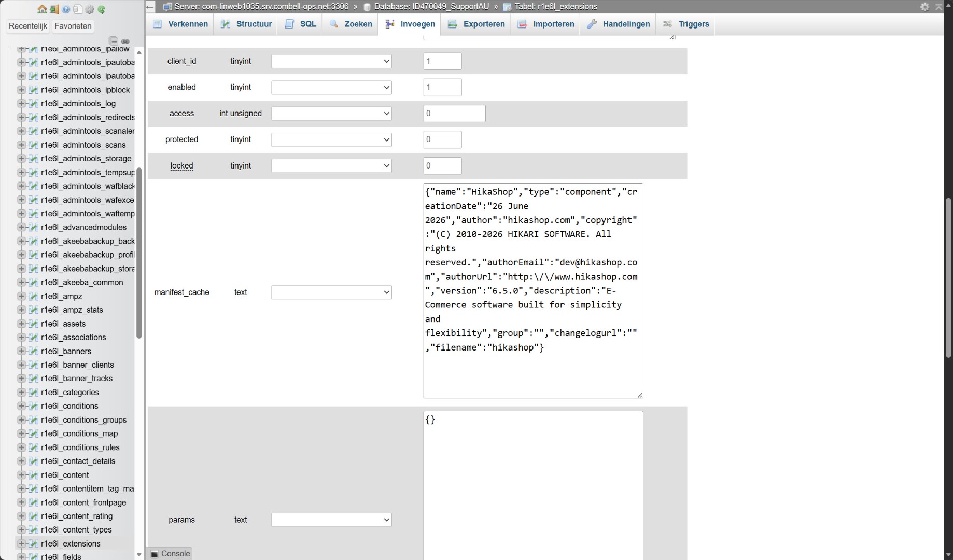This screenshot has width=953, height=560.
Task: Click table icon beside r1e6l_akeeba_common
Action: [x=34, y=282]
